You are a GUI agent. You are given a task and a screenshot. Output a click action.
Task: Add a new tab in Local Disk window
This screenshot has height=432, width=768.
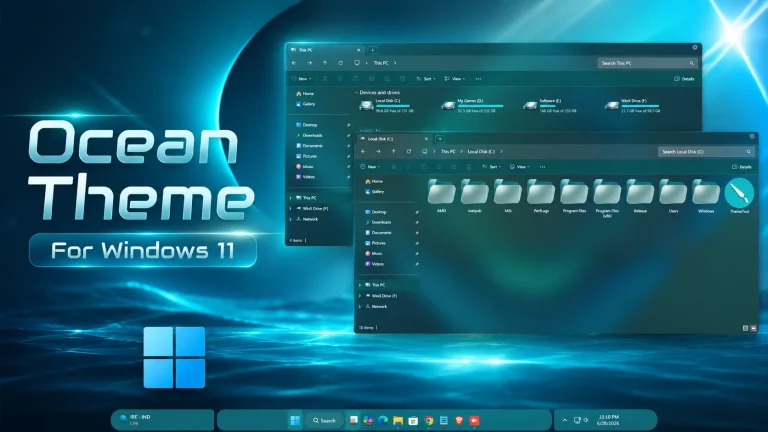click(x=440, y=139)
